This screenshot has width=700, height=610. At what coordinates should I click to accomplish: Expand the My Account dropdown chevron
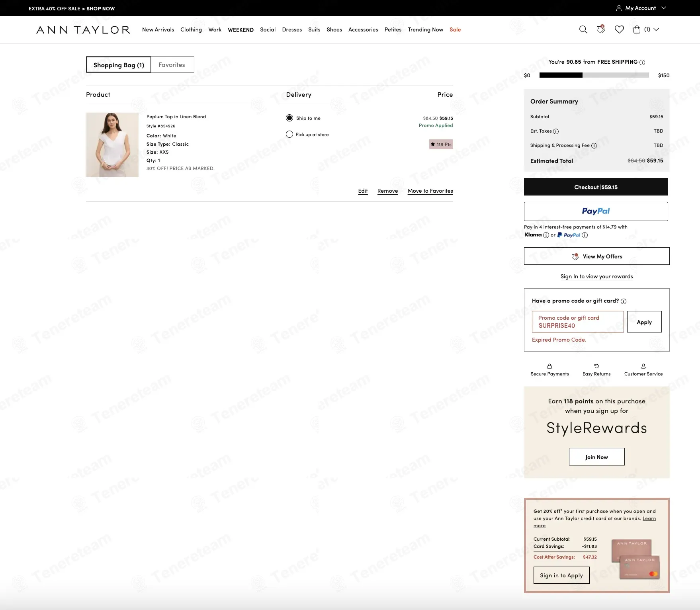(x=663, y=8)
